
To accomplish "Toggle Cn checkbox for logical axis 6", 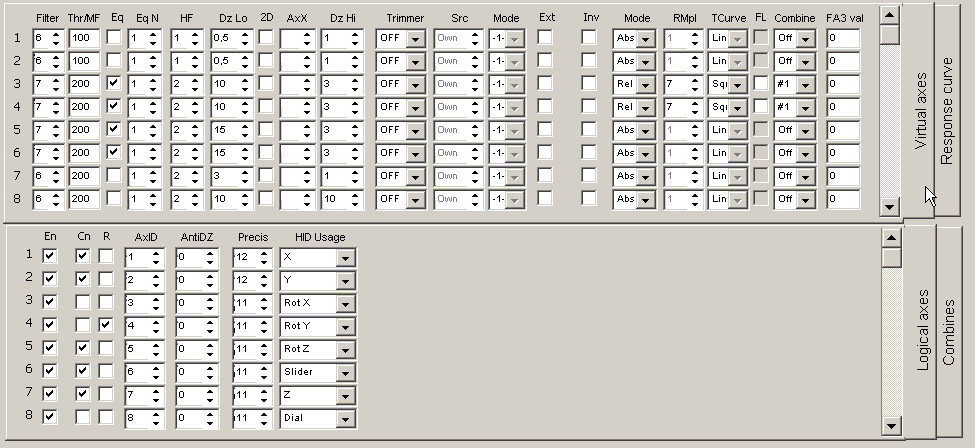I will pos(83,371).
